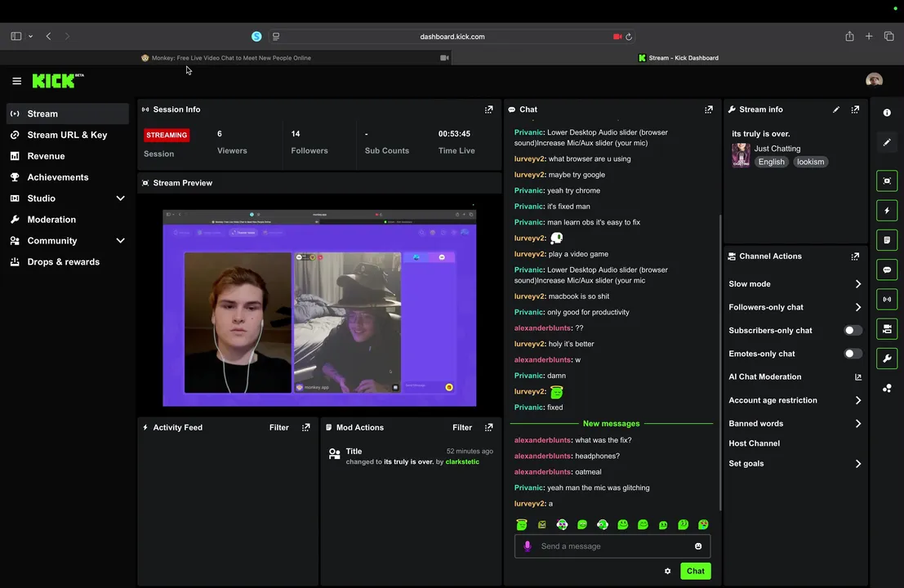Click the three-dots cluster icon in right rail
This screenshot has height=588, width=904.
coord(887,389)
